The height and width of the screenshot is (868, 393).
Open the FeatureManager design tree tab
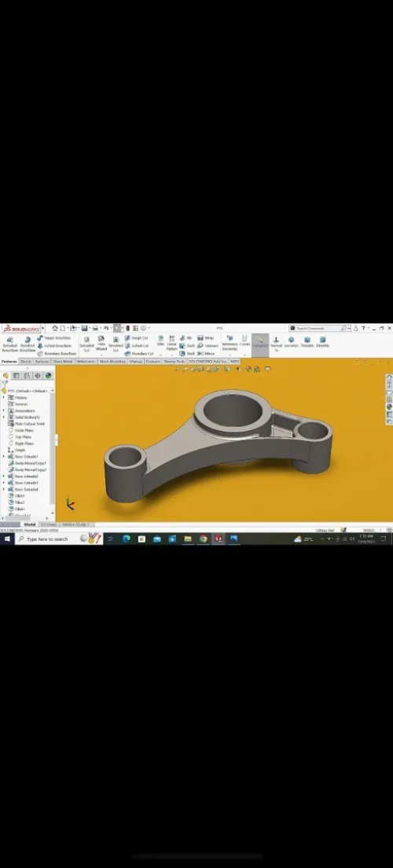(6, 375)
